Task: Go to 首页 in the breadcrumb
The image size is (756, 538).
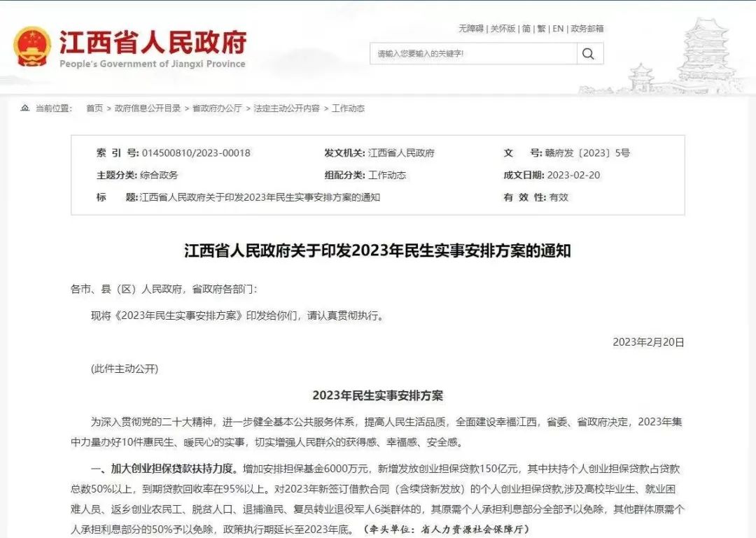Action: 94,108
